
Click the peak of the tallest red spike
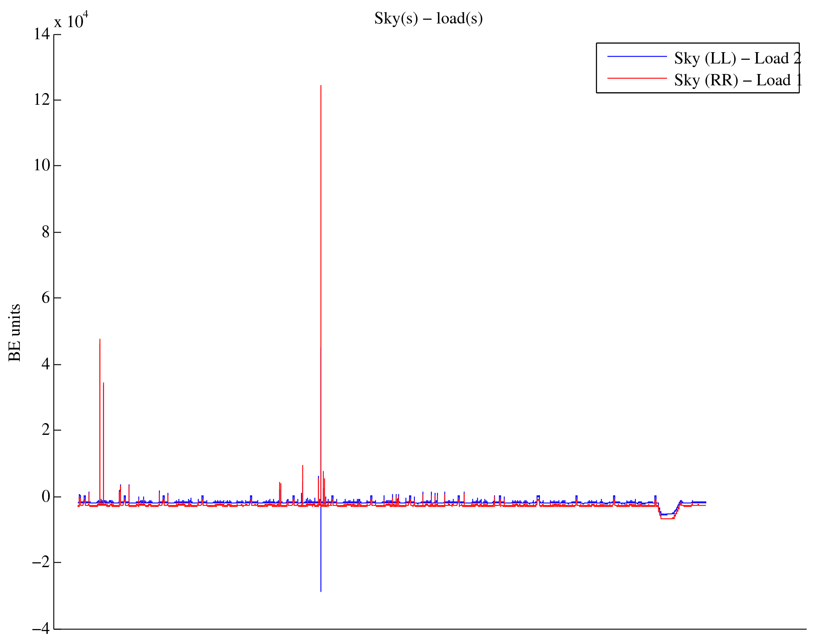(x=321, y=86)
